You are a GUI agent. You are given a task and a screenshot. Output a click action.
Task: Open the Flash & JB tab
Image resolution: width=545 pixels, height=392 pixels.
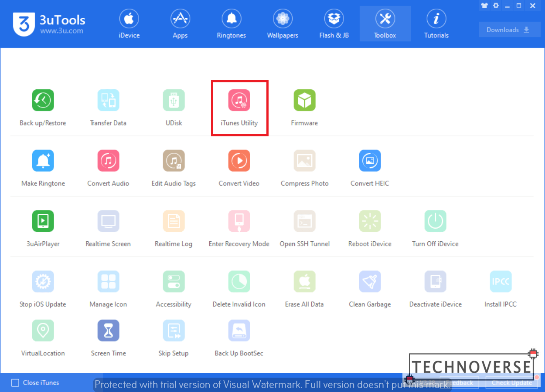334,24
